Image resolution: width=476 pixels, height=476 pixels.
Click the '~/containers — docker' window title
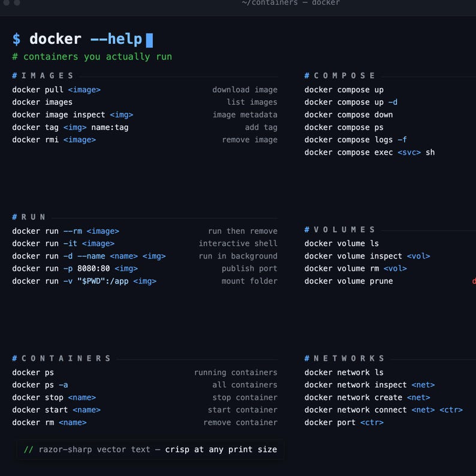click(x=291, y=3)
